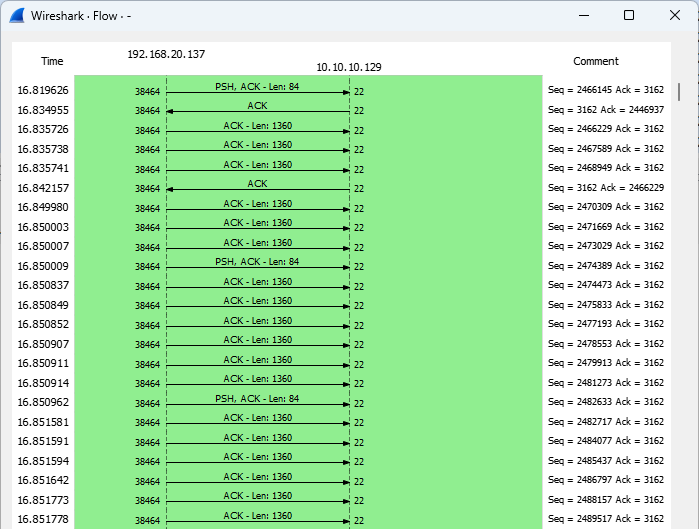Select flow row at time 16.834955
Image resolution: width=699 pixels, height=529 pixels.
coord(341,110)
